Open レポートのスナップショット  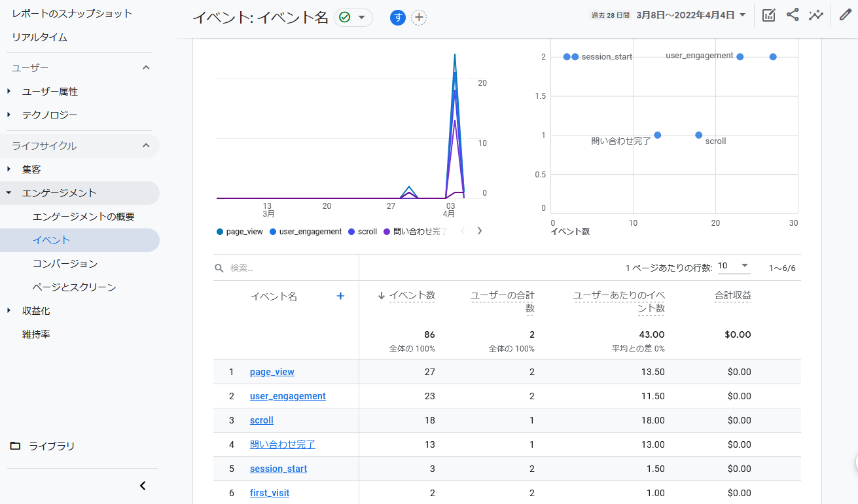pyautogui.click(x=72, y=14)
